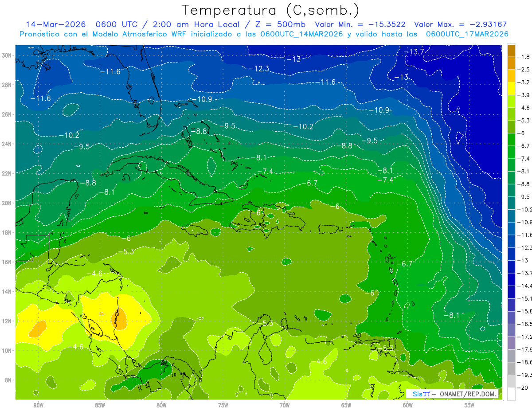Screen dimensions: 532x411
Task: Click the '70W' longitude axis label
Action: click(x=285, y=405)
